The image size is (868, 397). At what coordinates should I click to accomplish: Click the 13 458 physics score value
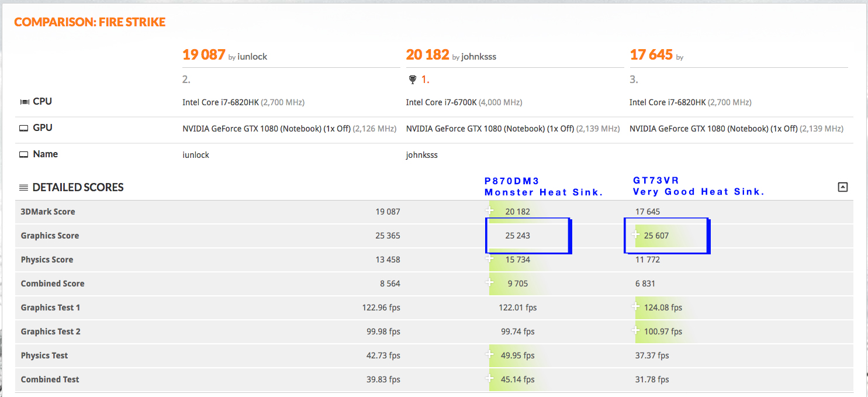click(x=388, y=260)
